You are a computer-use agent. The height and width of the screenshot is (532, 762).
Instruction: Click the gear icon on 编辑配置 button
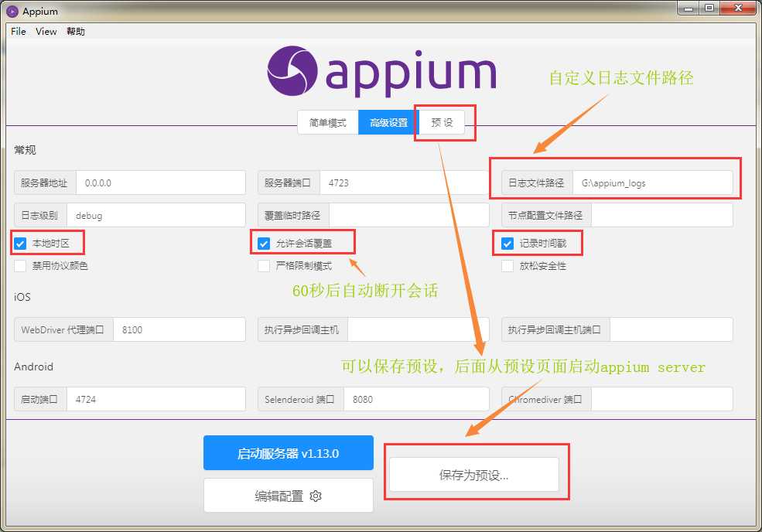(316, 496)
